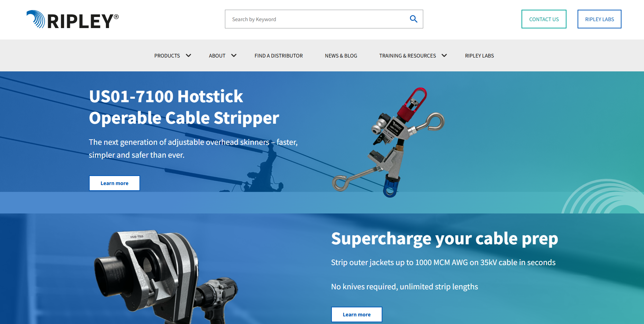Open the About menu item
This screenshot has height=324, width=644.
(217, 56)
